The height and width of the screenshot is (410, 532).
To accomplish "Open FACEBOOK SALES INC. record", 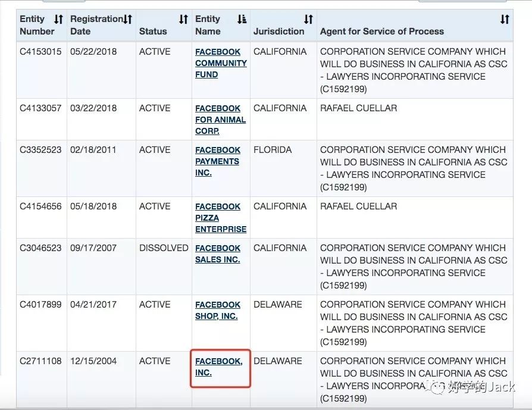I will click(217, 253).
